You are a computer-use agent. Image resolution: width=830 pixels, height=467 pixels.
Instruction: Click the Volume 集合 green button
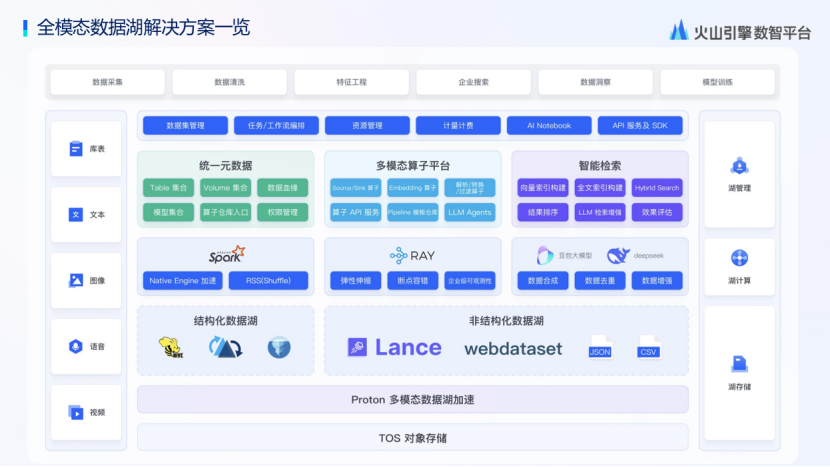coord(225,187)
